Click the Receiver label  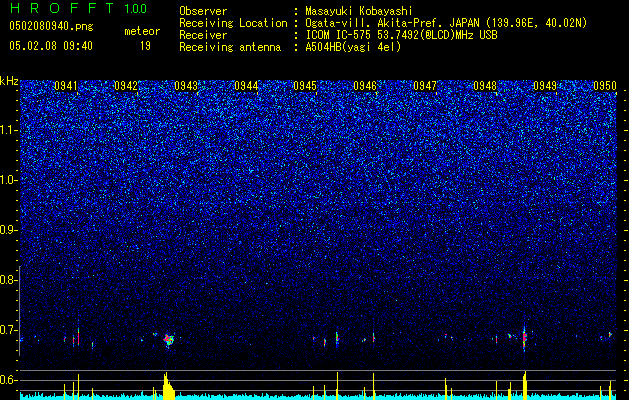[x=203, y=35]
